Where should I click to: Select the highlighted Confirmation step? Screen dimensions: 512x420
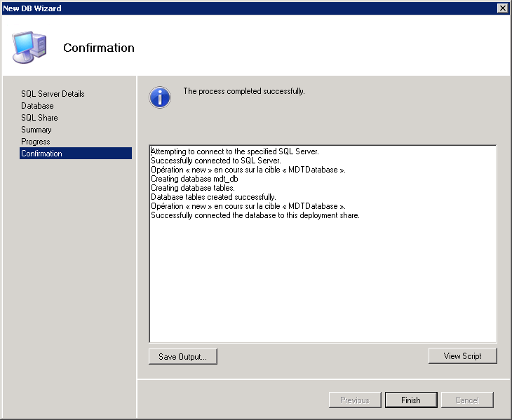76,154
